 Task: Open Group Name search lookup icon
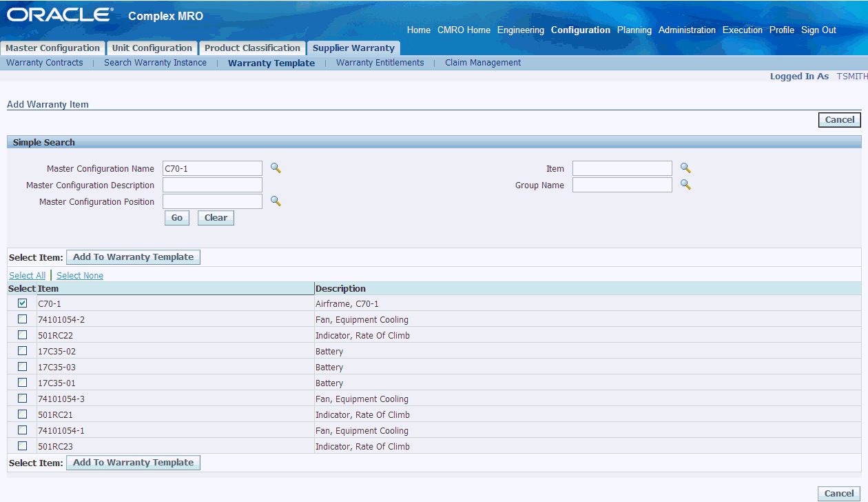[x=685, y=185]
